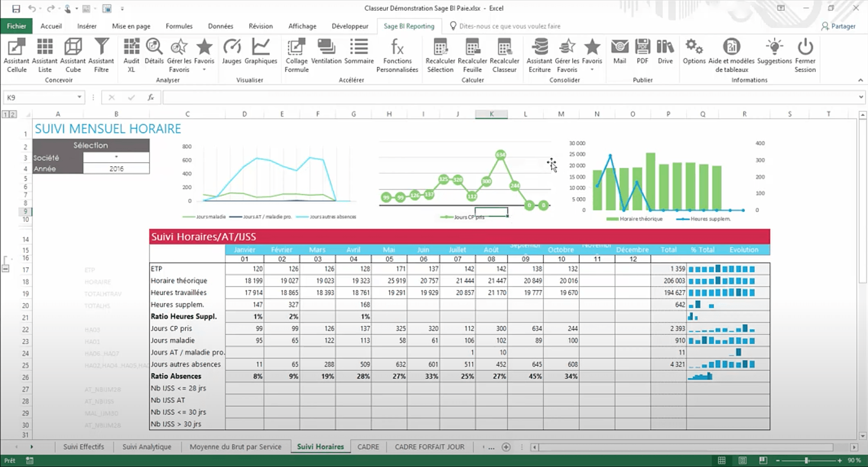Launch the Assistant Cube tool
The image size is (868, 467).
point(73,55)
